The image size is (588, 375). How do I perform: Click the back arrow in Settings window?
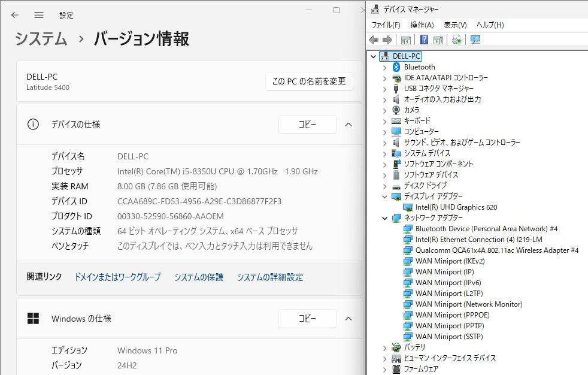(x=15, y=15)
